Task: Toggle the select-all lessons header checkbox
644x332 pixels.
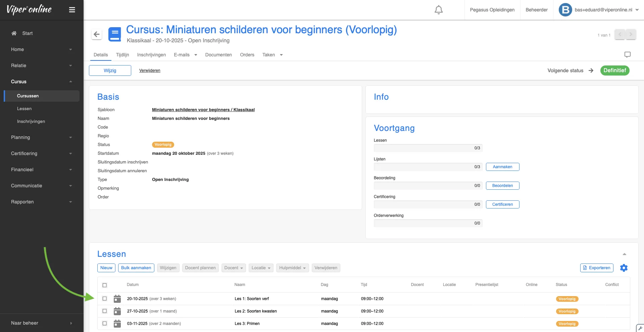Action: pos(105,285)
